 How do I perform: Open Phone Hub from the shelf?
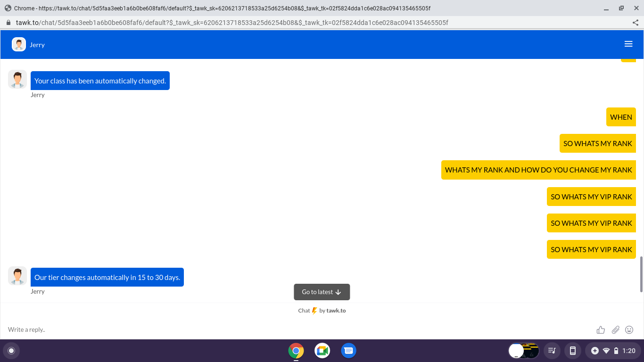pos(573,351)
